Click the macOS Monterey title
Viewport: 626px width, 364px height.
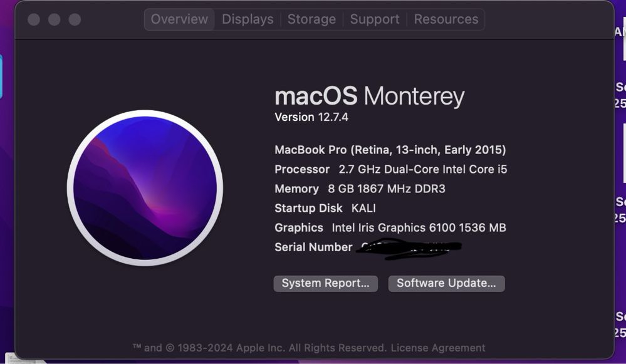click(x=369, y=96)
